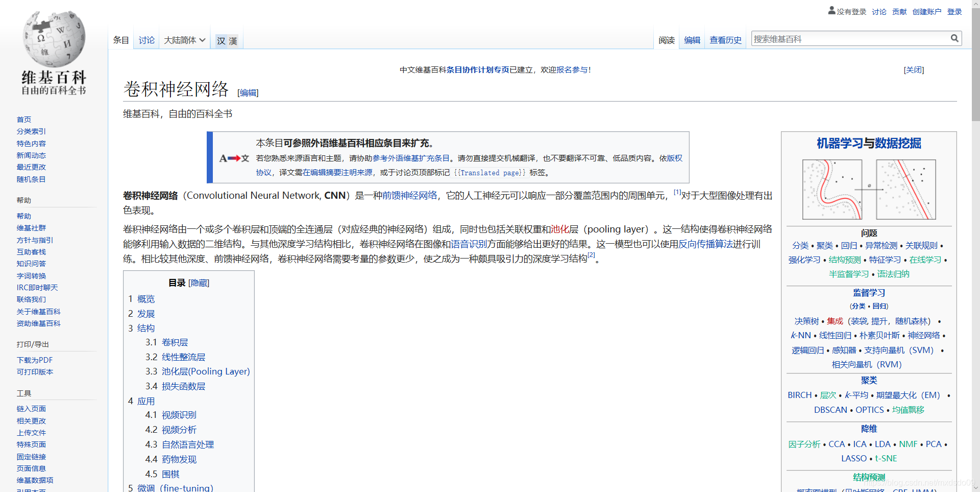Click 强化学习 in the infobox

(x=804, y=260)
